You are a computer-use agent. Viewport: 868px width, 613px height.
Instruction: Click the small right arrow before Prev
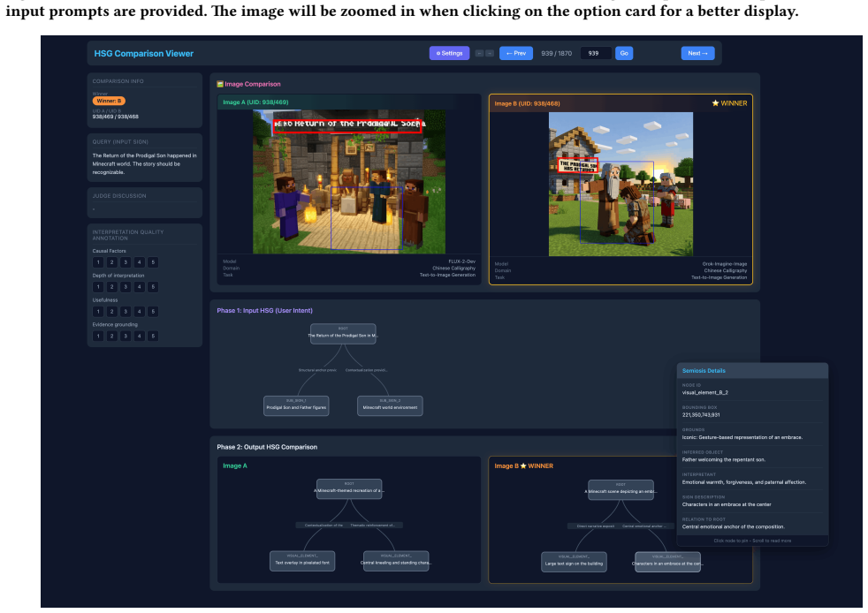tap(490, 54)
